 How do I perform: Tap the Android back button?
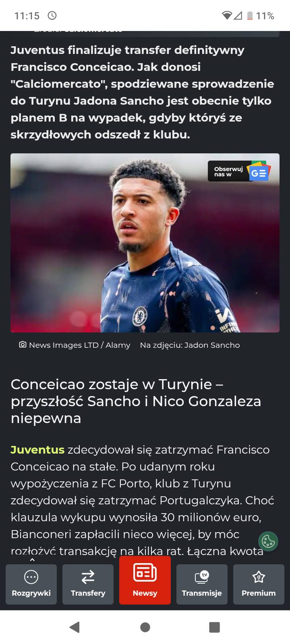pos(75,627)
